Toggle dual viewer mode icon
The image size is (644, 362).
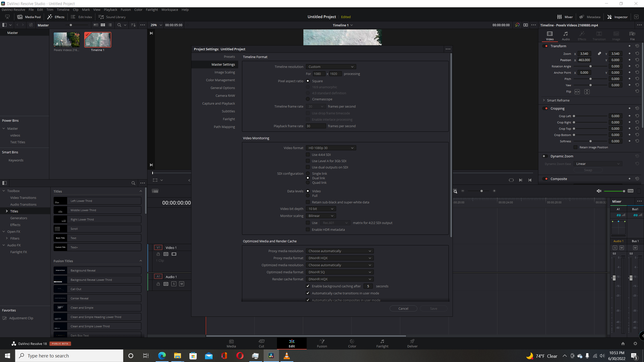click(x=526, y=25)
